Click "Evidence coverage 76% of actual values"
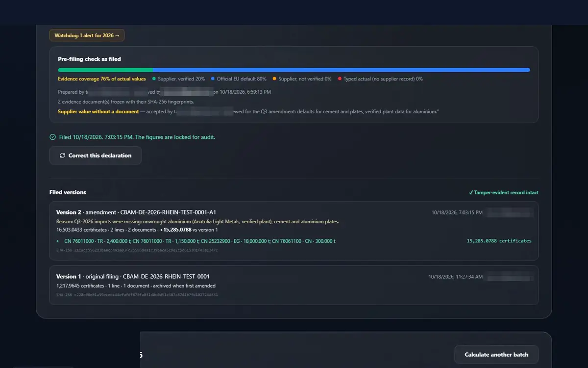This screenshot has width=588, height=368. tap(102, 79)
